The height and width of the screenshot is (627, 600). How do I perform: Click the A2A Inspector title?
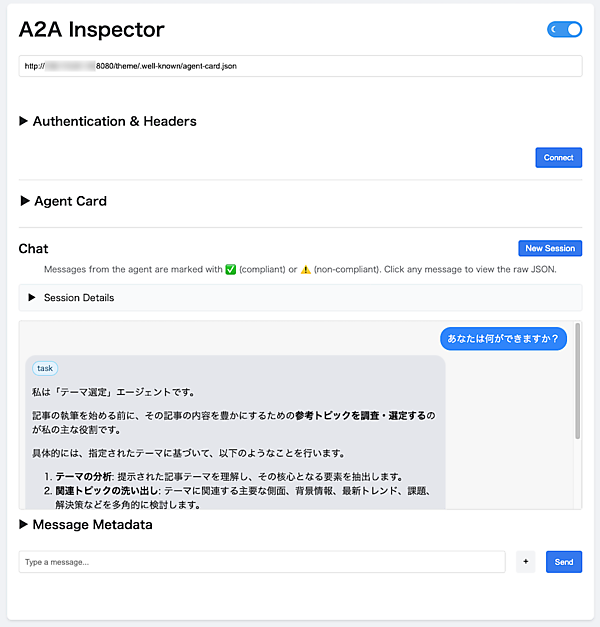click(92, 30)
